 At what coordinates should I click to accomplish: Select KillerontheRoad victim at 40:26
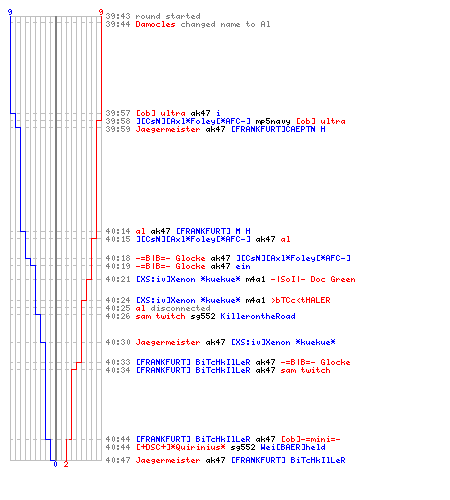point(258,316)
